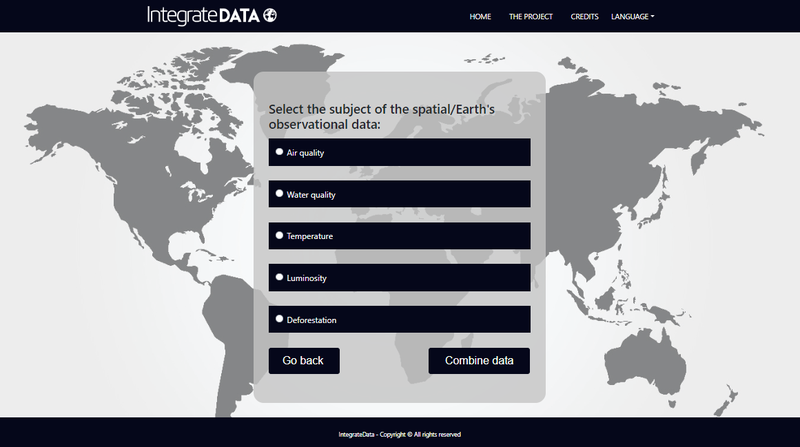Screen dimensions: 800x447
Task: Select the Water quality radio button
Action: [279, 194]
